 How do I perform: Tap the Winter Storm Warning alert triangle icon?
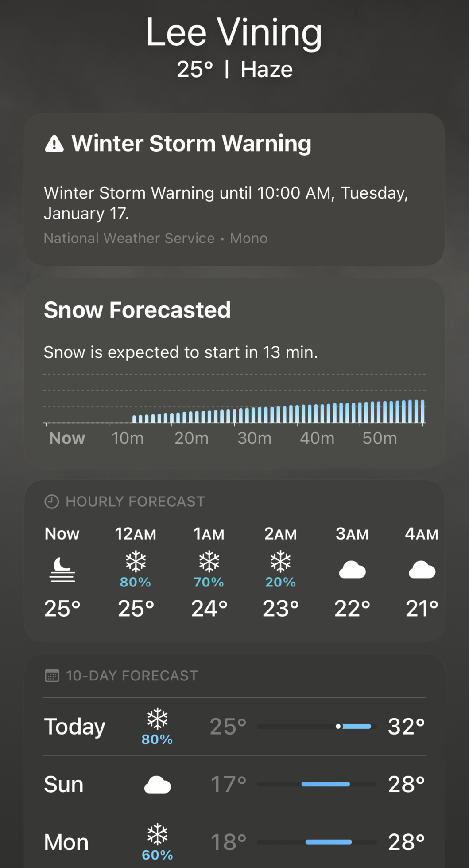[54, 144]
